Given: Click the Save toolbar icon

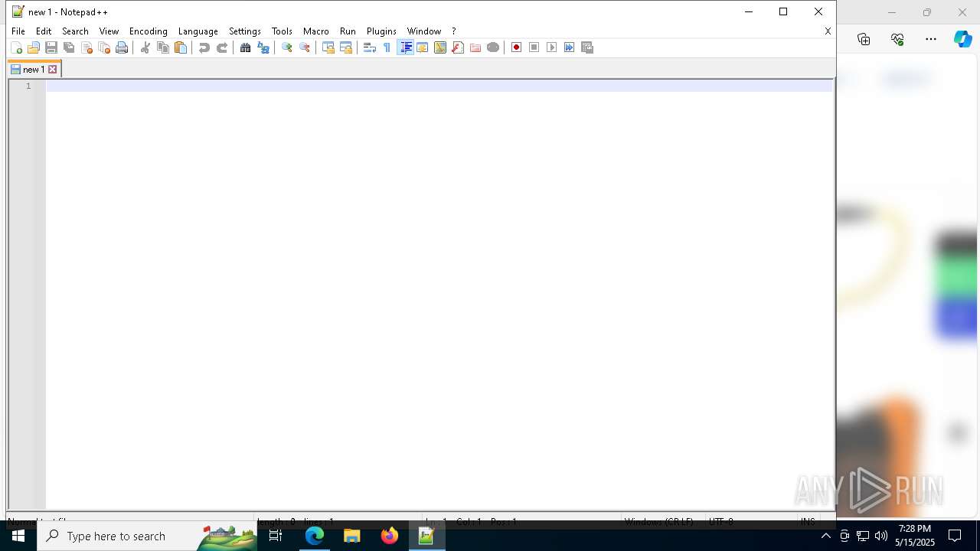Looking at the screenshot, I should click(x=51, y=47).
